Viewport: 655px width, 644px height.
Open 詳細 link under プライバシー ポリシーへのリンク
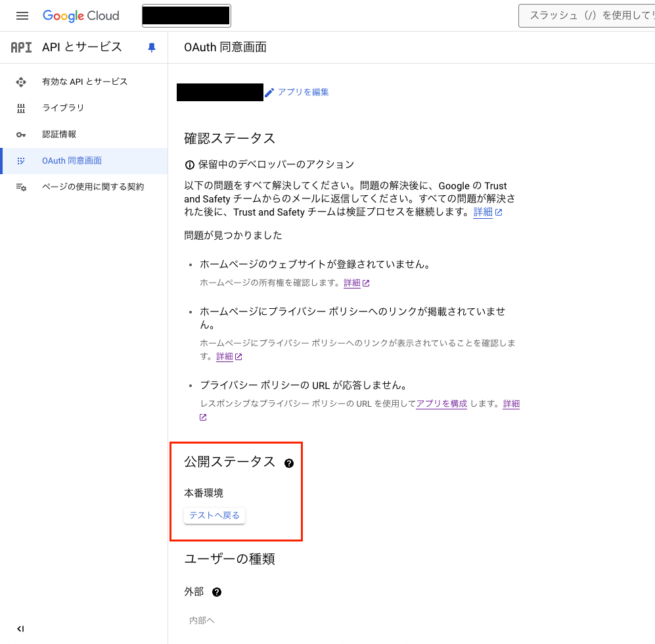pyautogui.click(x=224, y=356)
